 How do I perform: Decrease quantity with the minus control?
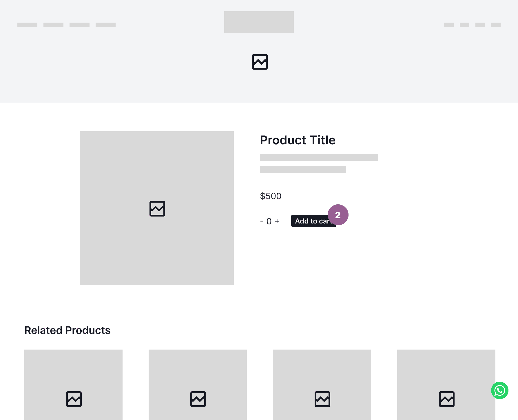(262, 221)
